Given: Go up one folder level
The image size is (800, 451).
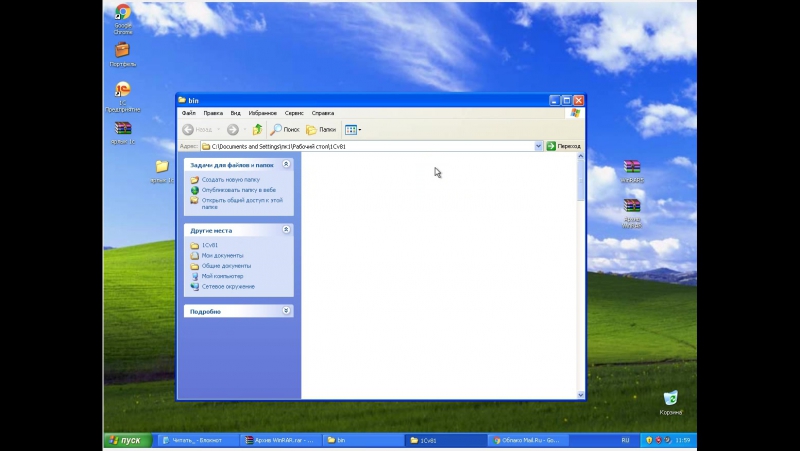Looking at the screenshot, I should (x=257, y=130).
